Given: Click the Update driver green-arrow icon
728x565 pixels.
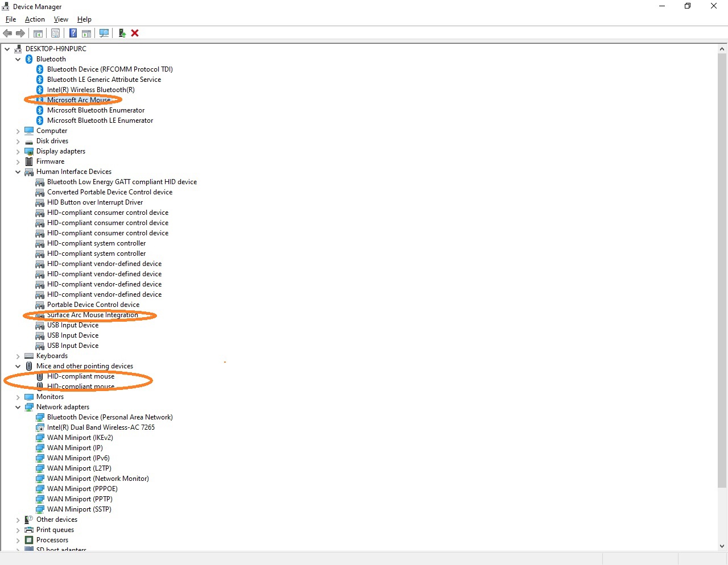Looking at the screenshot, I should click(x=122, y=33).
